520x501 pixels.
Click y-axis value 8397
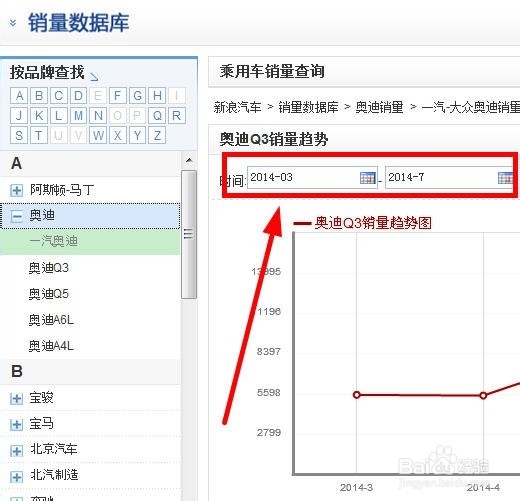269,352
